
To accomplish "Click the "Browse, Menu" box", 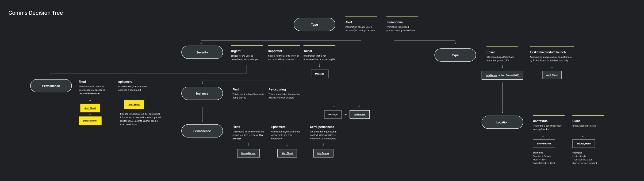I will coord(584,144).
